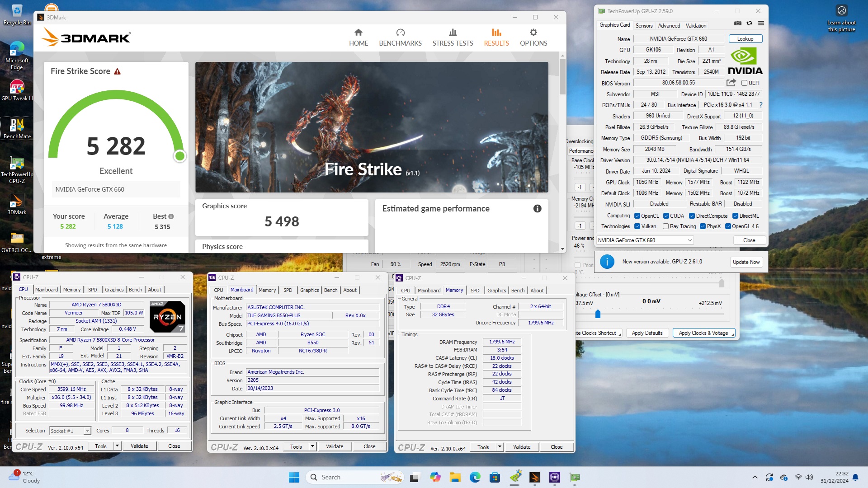The height and width of the screenshot is (488, 868).
Task: Show hidden system tray icons chevron
Action: (x=755, y=477)
